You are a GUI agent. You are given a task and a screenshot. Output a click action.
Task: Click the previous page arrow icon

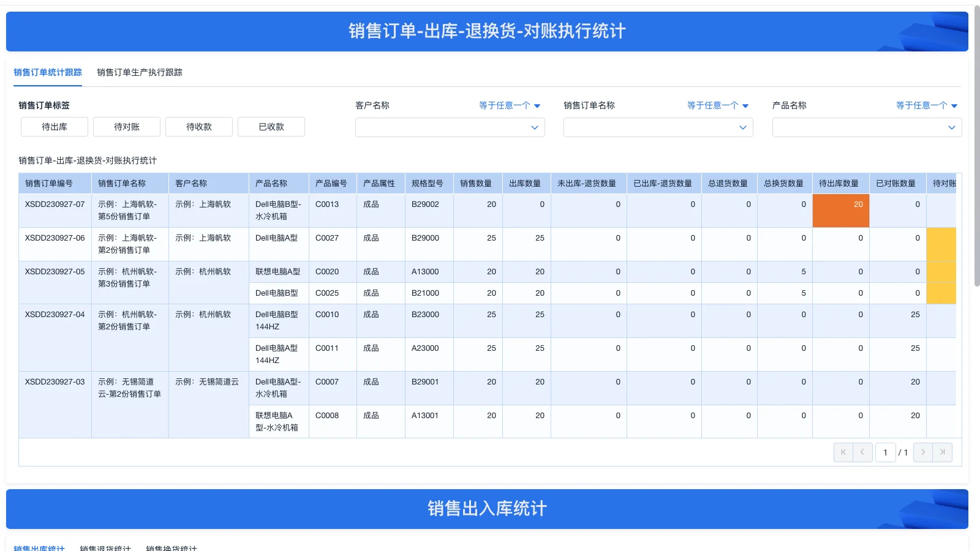pyautogui.click(x=863, y=452)
